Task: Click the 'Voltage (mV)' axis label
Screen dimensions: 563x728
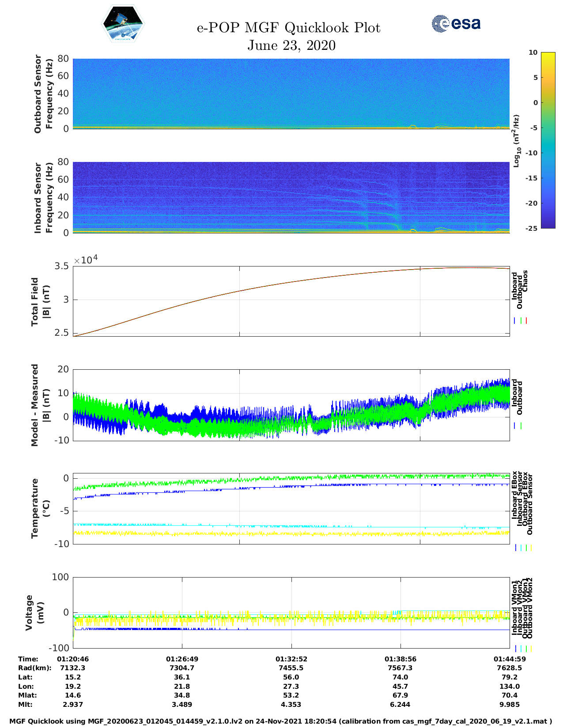Action: pos(35,612)
